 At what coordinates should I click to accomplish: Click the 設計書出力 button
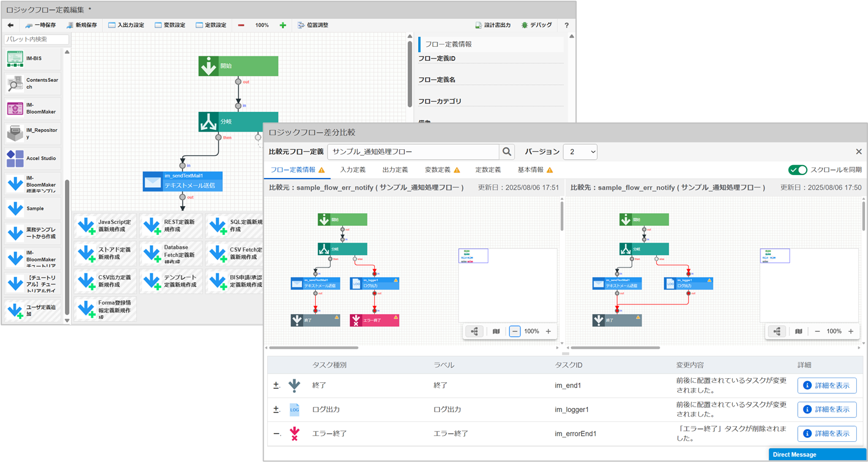[x=492, y=25]
